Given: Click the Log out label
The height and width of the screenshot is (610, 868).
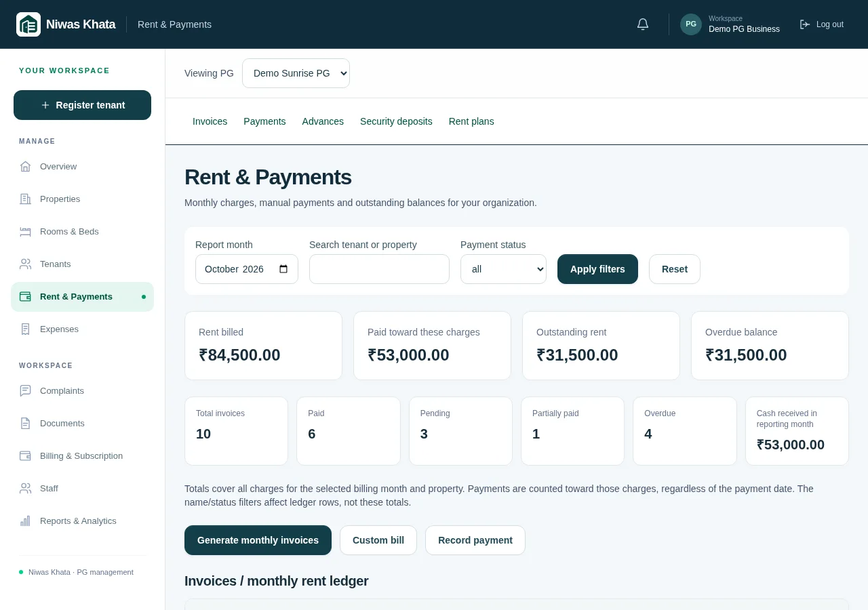Looking at the screenshot, I should [x=830, y=24].
